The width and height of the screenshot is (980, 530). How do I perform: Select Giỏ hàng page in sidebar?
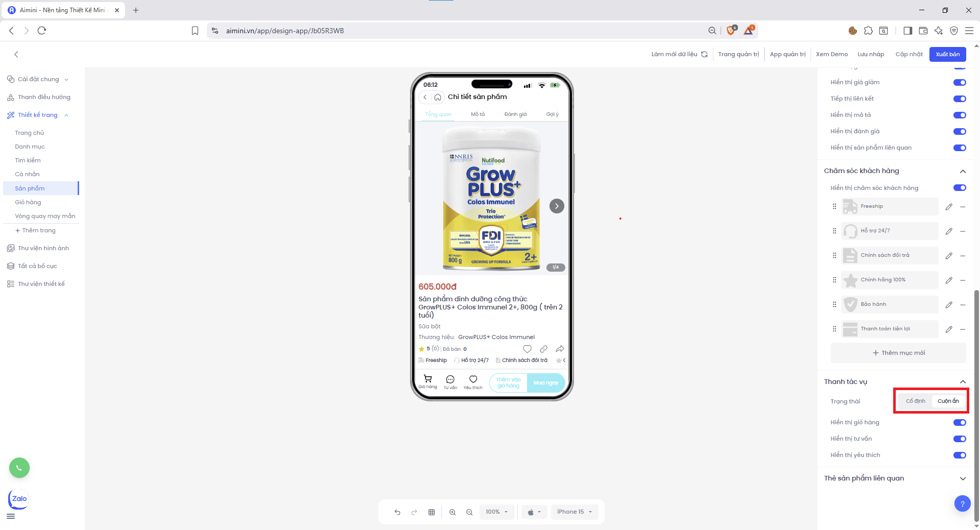28,202
